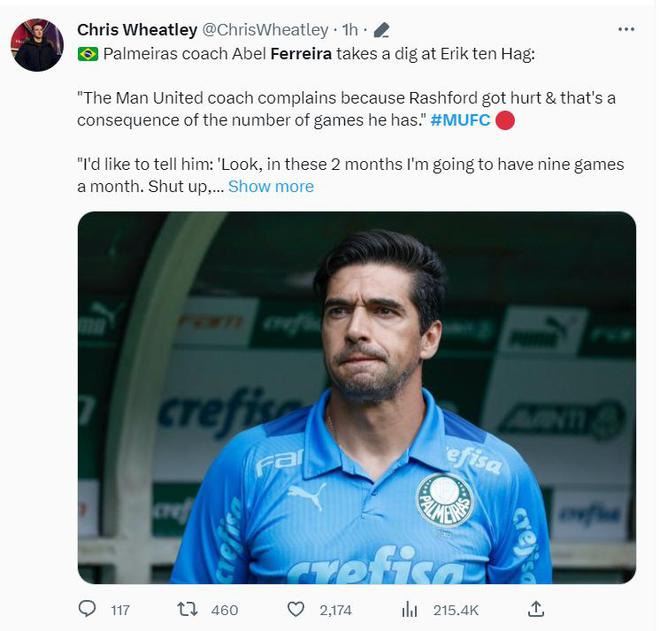The image size is (660, 631).
Task: Open the view analytics bar chart icon
Action: 409,608
